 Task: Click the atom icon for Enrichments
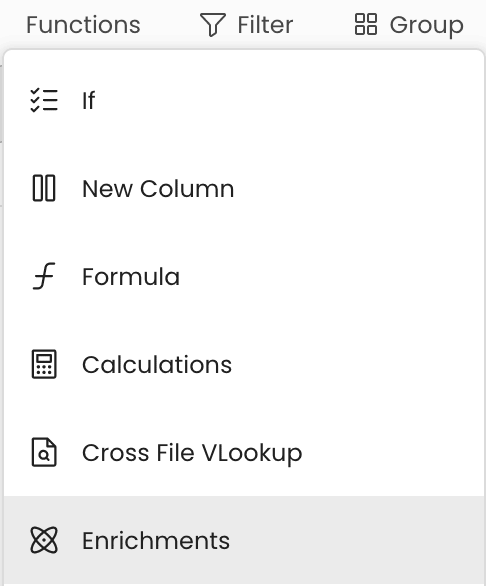tap(44, 540)
